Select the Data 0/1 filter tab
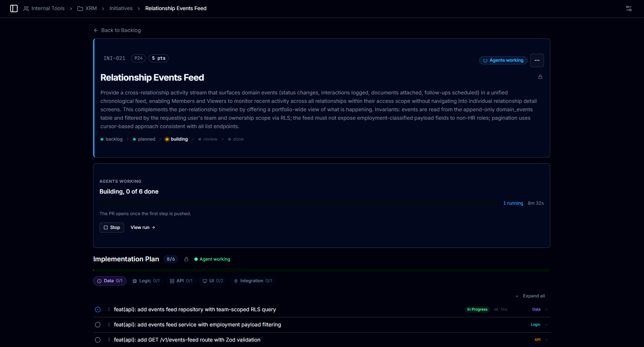The width and height of the screenshot is (644, 347). pyautogui.click(x=110, y=281)
